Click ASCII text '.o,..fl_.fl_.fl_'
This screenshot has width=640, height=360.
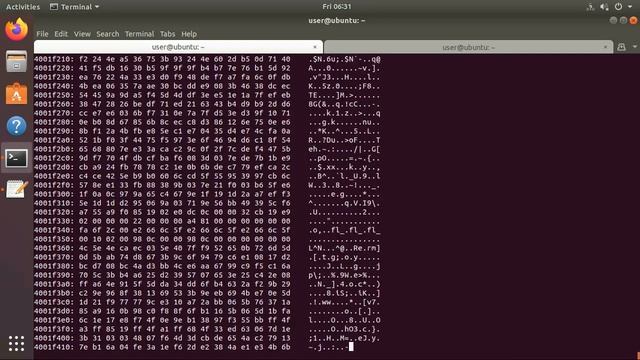pos(344,230)
